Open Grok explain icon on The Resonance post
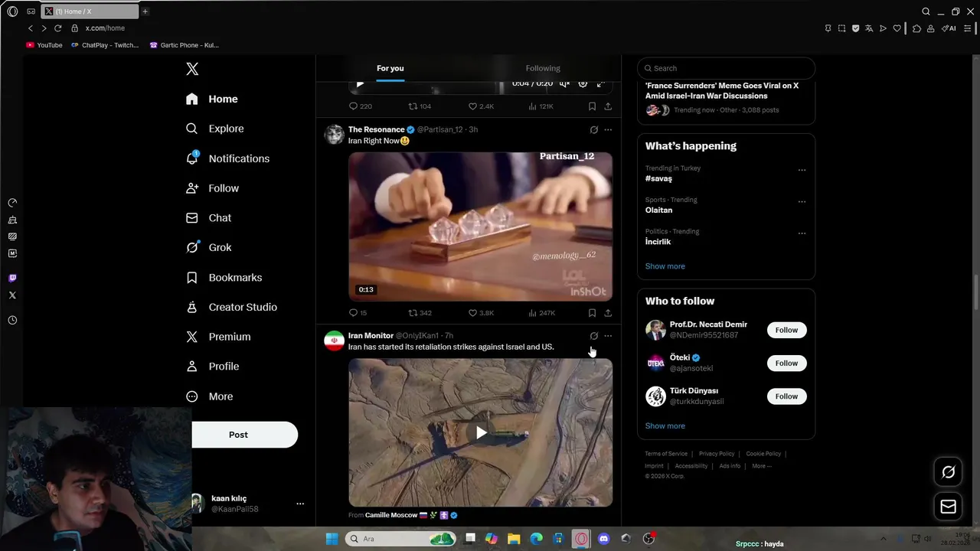Screen dimensions: 980x551 point(593,130)
